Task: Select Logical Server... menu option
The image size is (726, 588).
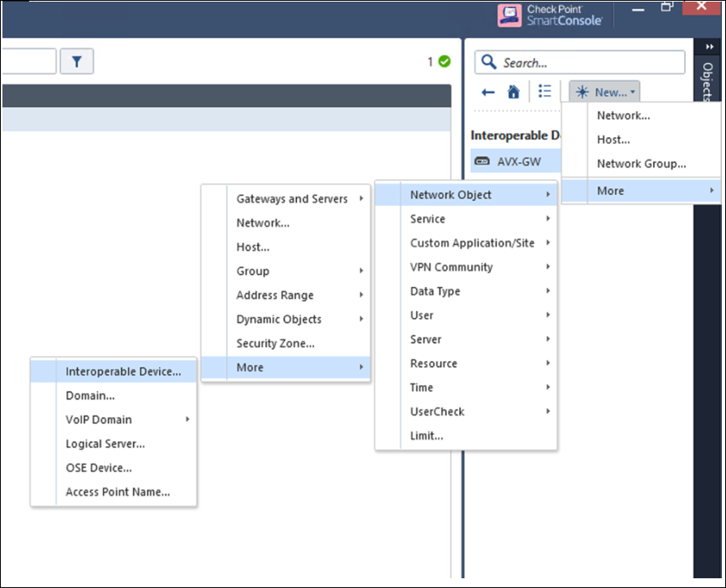Action: [x=105, y=444]
